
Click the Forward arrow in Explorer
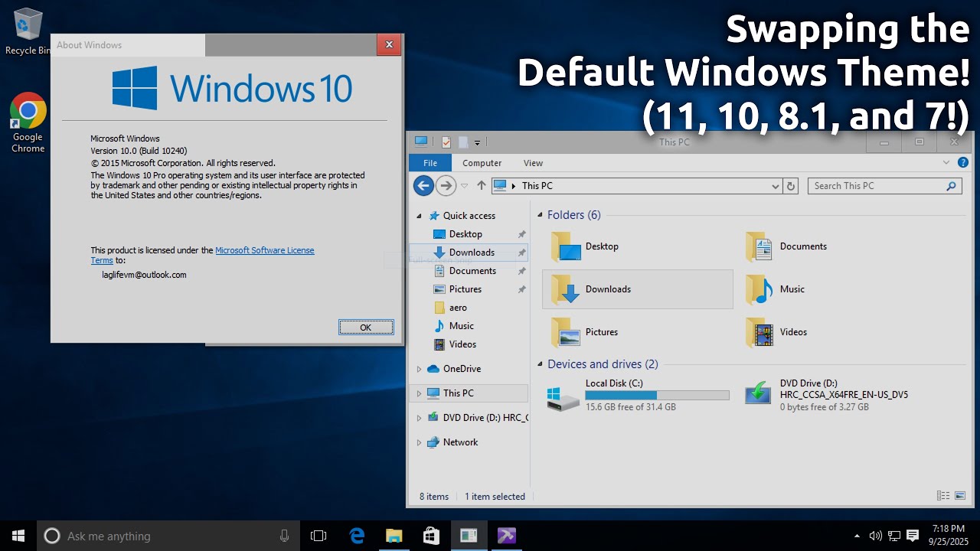[x=446, y=185]
